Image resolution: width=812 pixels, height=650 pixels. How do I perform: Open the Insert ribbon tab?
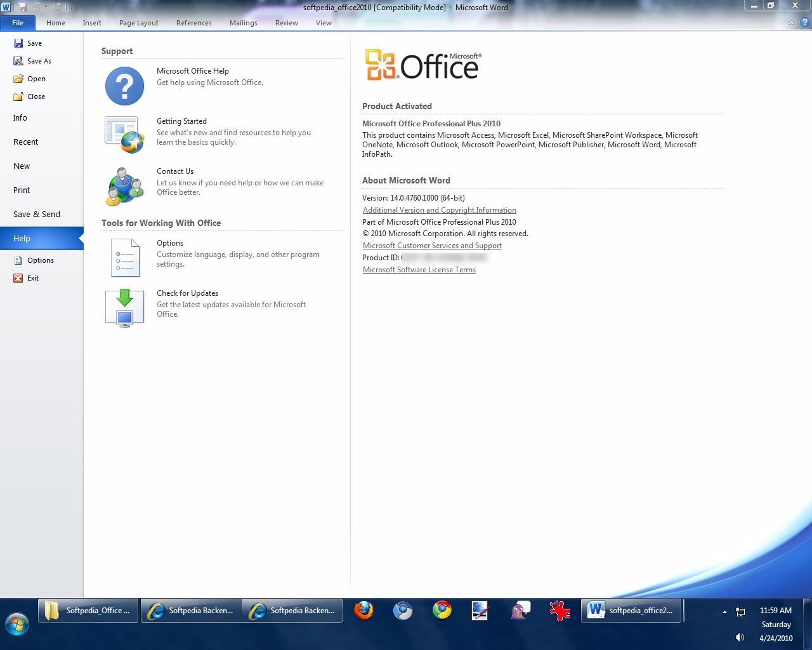pos(92,23)
